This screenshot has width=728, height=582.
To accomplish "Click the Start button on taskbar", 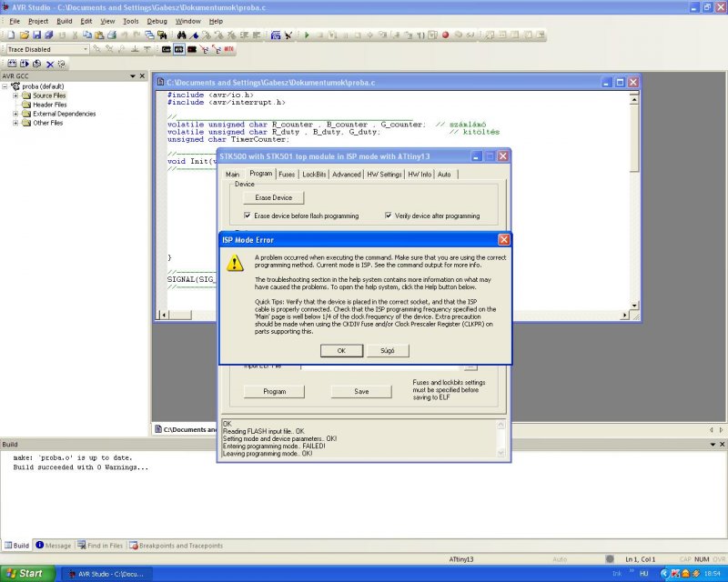I will (27, 574).
